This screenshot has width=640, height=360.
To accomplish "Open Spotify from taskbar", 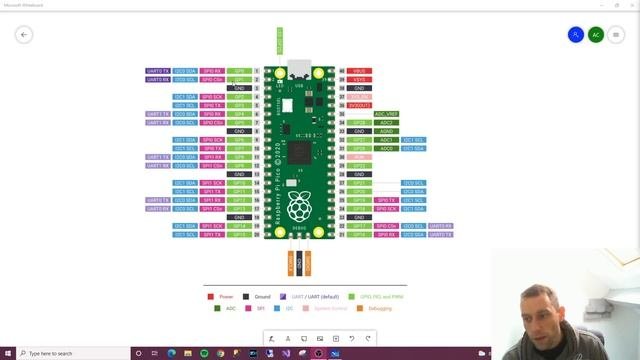I will (x=204, y=353).
